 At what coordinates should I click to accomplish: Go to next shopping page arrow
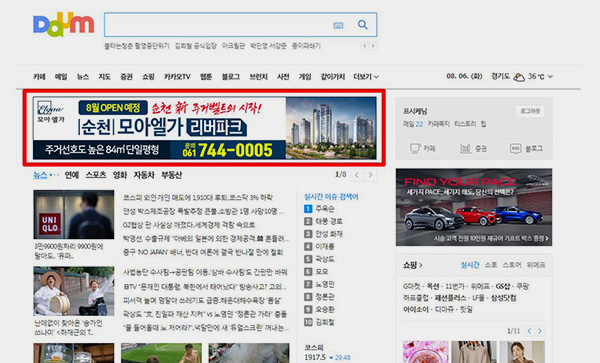[540, 331]
